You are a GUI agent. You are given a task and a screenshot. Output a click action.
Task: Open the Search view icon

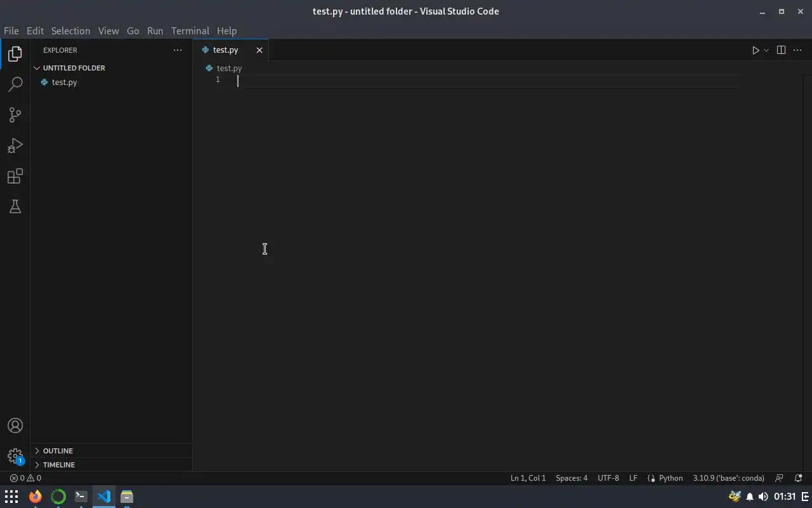(x=15, y=84)
